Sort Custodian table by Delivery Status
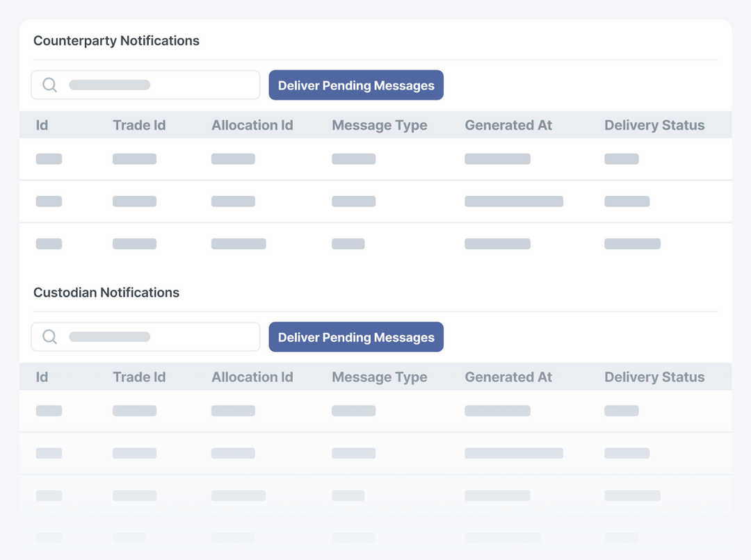751x560 pixels. (654, 377)
